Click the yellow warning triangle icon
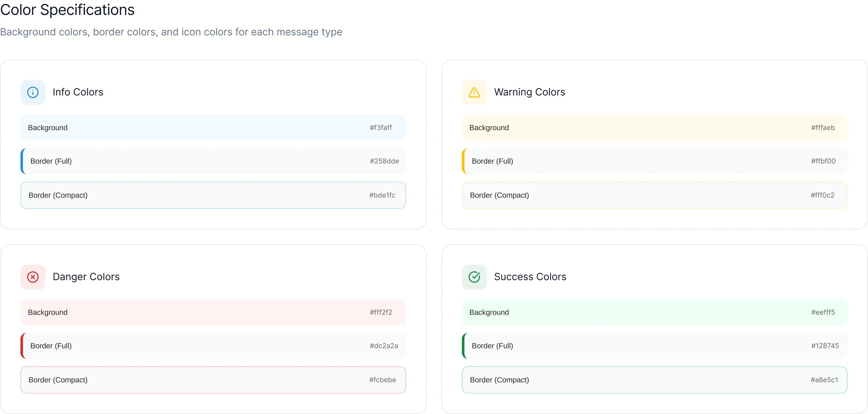The image size is (868, 414). (474, 92)
